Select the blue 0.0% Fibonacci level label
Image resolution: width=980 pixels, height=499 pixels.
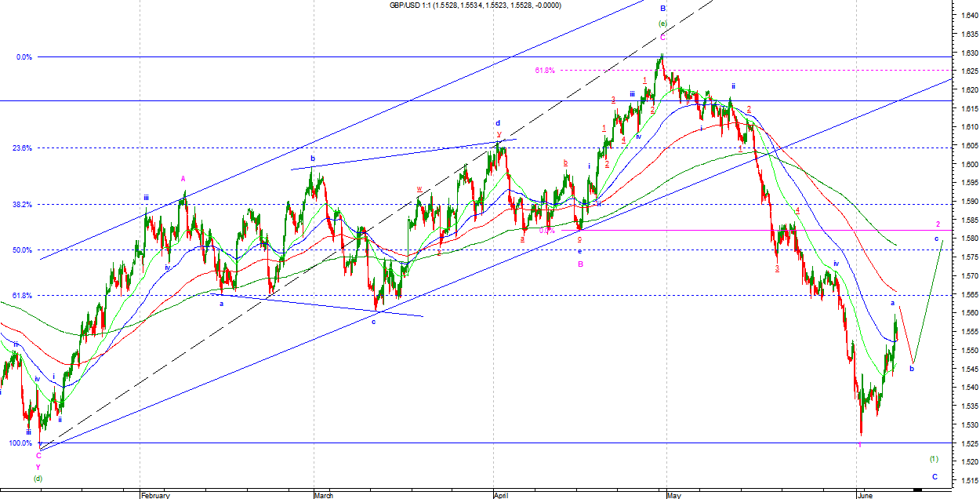coord(24,57)
